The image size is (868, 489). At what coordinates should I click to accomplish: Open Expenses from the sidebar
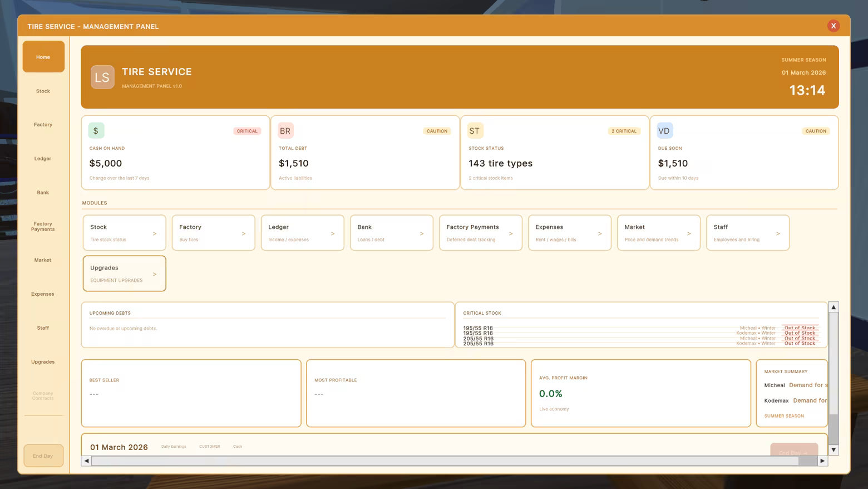(x=43, y=294)
